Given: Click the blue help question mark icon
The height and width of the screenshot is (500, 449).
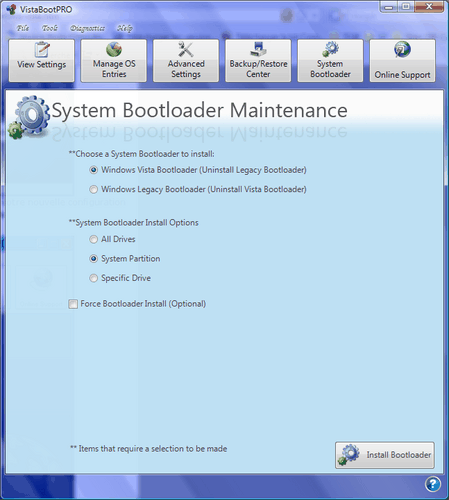Looking at the screenshot, I should coord(433,484).
